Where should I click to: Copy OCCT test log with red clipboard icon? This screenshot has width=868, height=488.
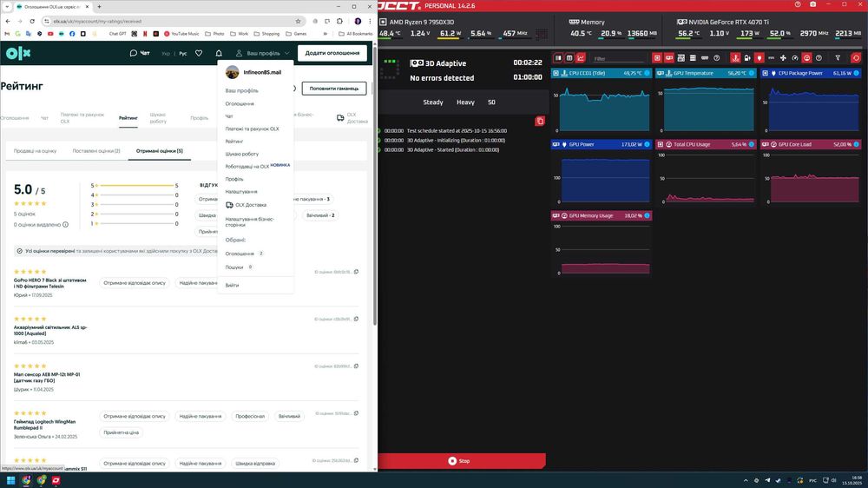(540, 121)
